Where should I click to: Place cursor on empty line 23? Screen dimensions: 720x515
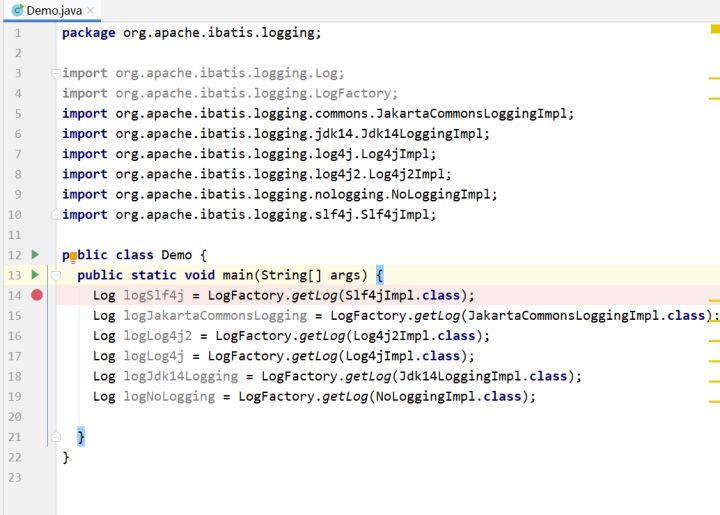[x=300, y=477]
